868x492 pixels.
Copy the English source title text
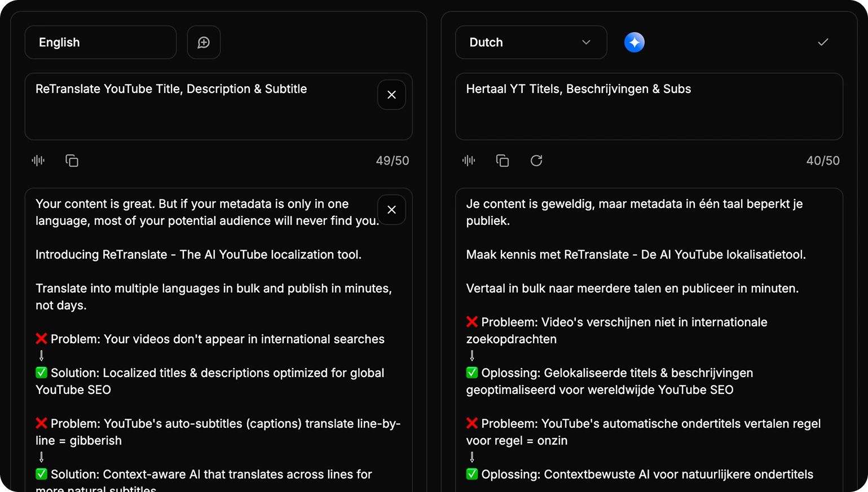tap(72, 161)
